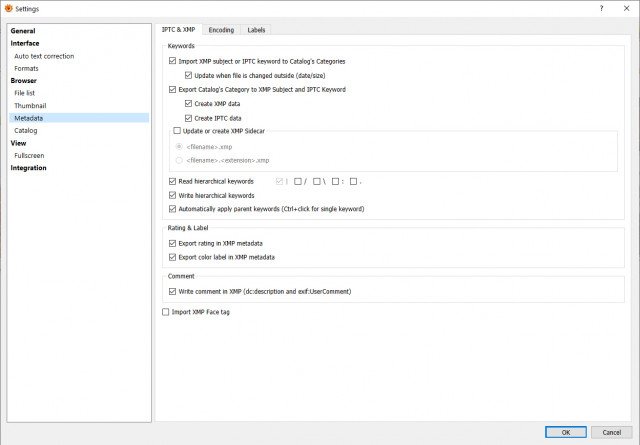Click the Cancel button

tap(611, 432)
